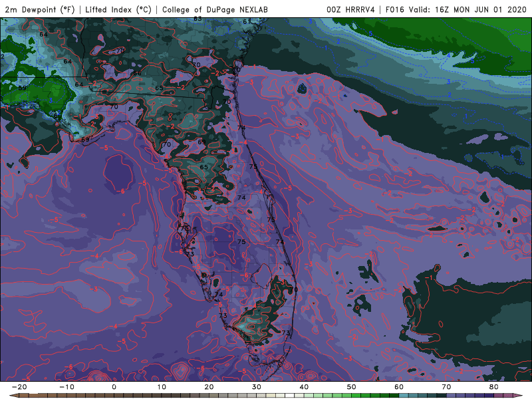Click the '80' color scale label
This screenshot has height=399, width=532.
494,387
